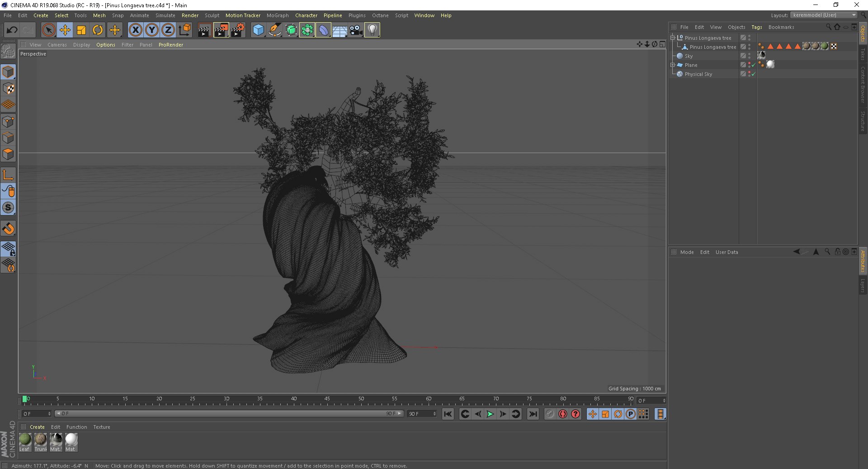Screen dimensions: 868x469
Task: Toggle the X axis lock
Action: pyautogui.click(x=135, y=30)
